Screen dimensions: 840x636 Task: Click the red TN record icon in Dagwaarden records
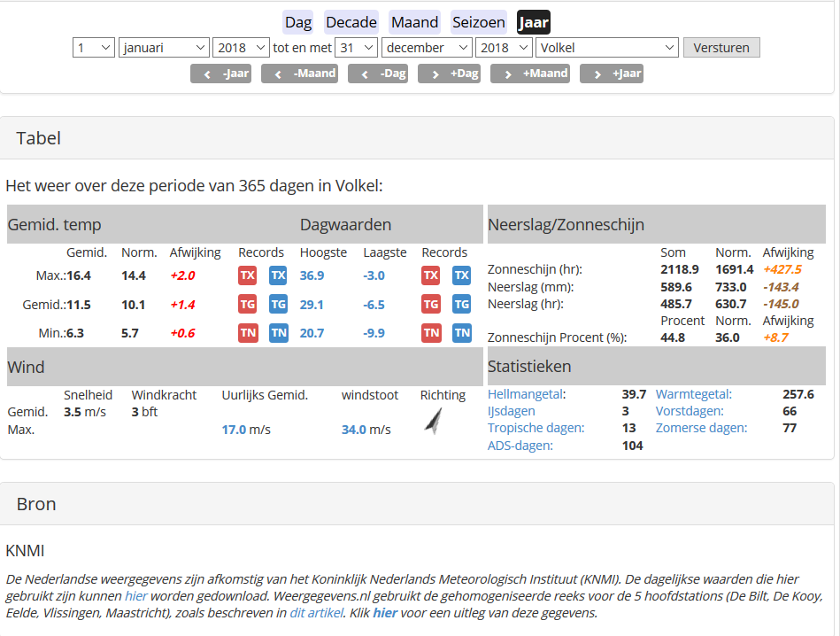pyautogui.click(x=431, y=333)
